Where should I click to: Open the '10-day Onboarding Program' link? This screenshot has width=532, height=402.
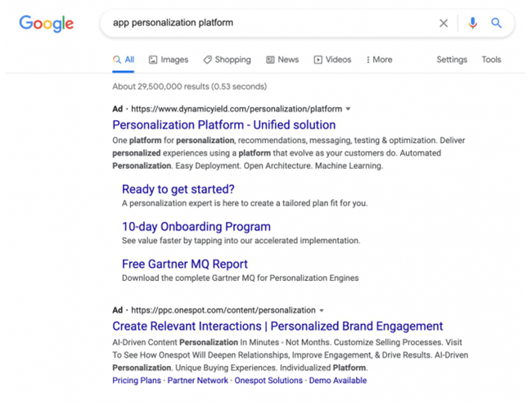(x=196, y=227)
